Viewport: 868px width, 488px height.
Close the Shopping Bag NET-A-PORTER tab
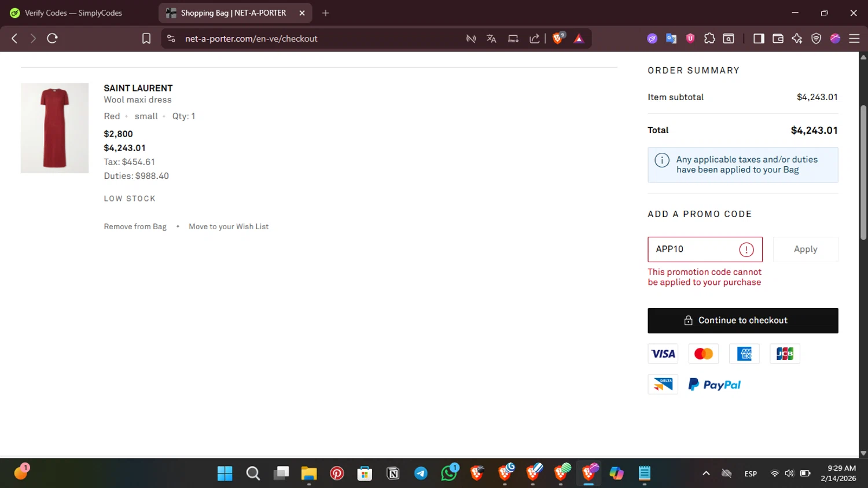[x=302, y=13]
